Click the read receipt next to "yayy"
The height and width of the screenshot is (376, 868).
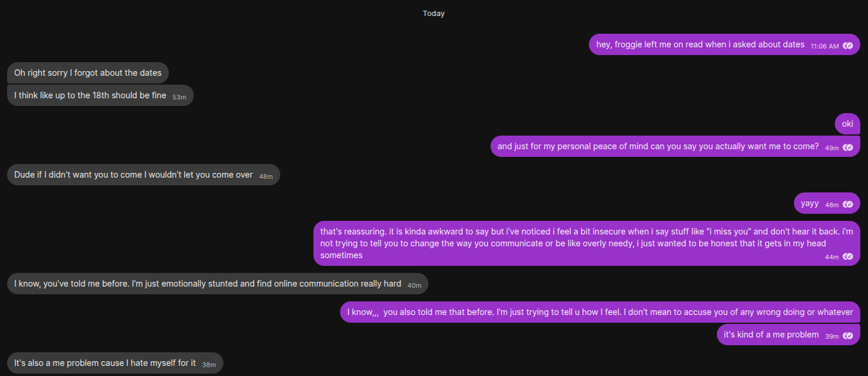(x=848, y=204)
